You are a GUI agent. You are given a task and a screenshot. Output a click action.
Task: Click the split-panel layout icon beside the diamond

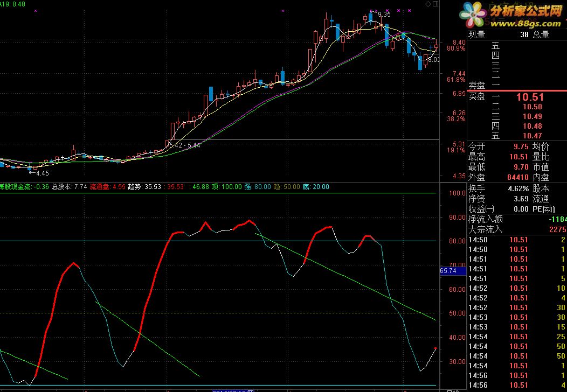[x=435, y=4]
